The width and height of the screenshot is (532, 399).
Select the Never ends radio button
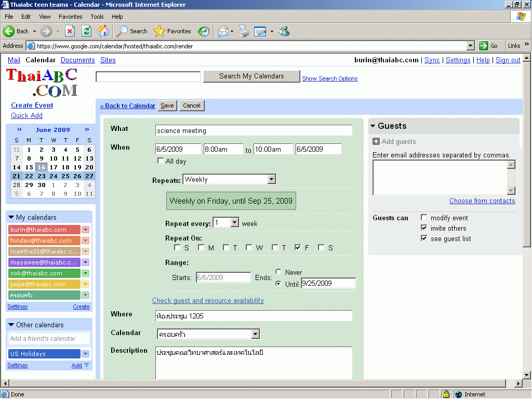(x=279, y=272)
